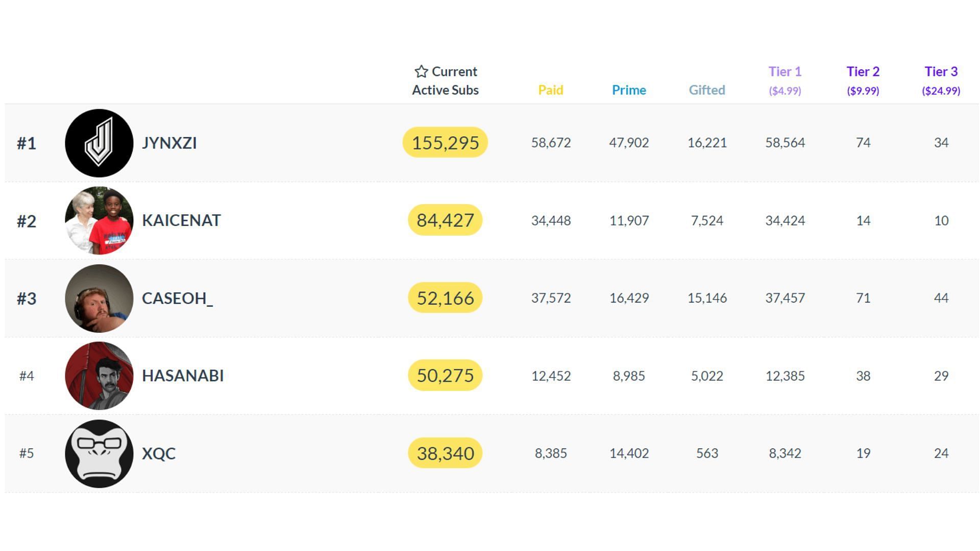This screenshot has width=980, height=551.
Task: Click the Tier 2 ($9.99) header
Action: tap(863, 81)
